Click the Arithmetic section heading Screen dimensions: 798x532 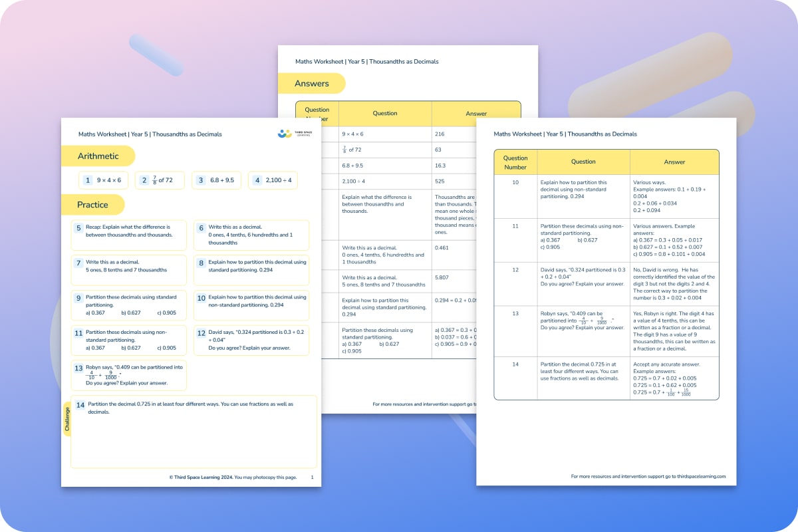[98, 156]
